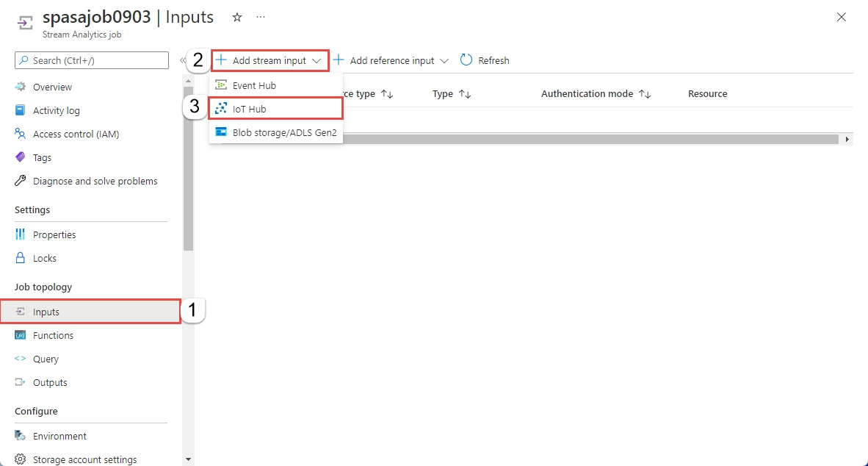Favorite this Stream Analytics job
The image size is (868, 466).
(236, 16)
